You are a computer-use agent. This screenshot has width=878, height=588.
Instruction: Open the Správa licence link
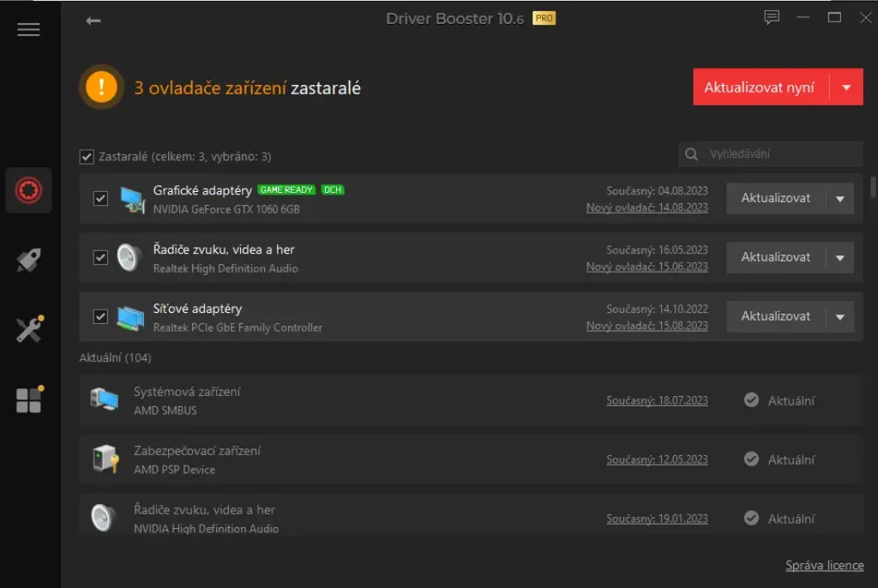pyautogui.click(x=824, y=565)
